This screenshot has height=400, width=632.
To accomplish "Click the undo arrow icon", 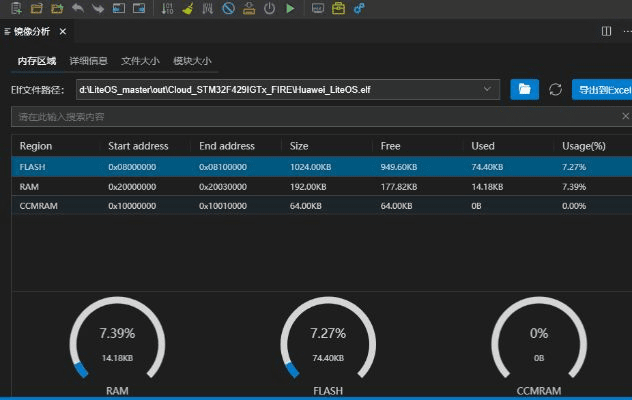I will tap(77, 9).
